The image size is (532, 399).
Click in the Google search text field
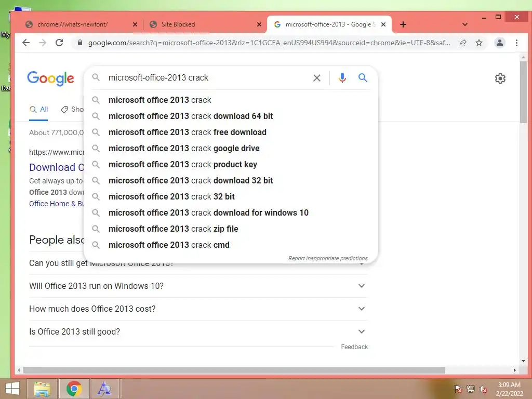(x=207, y=78)
